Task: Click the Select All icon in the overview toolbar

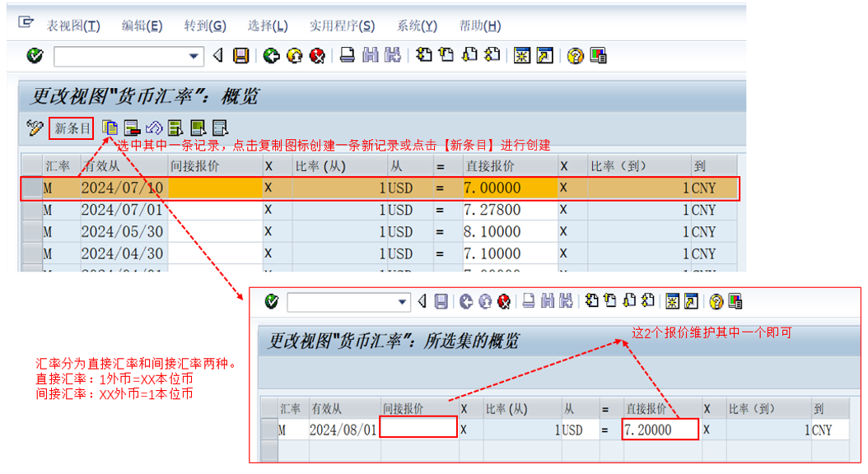Action: click(175, 128)
